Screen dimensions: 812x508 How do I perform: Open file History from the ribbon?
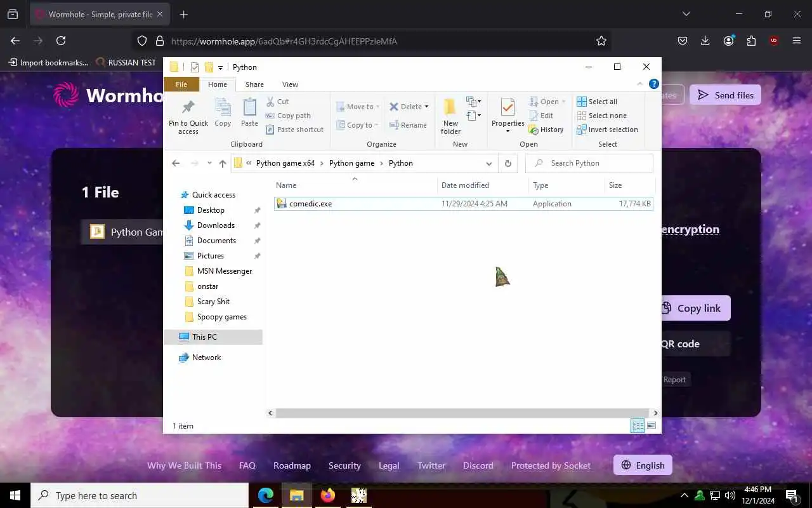[546, 130]
